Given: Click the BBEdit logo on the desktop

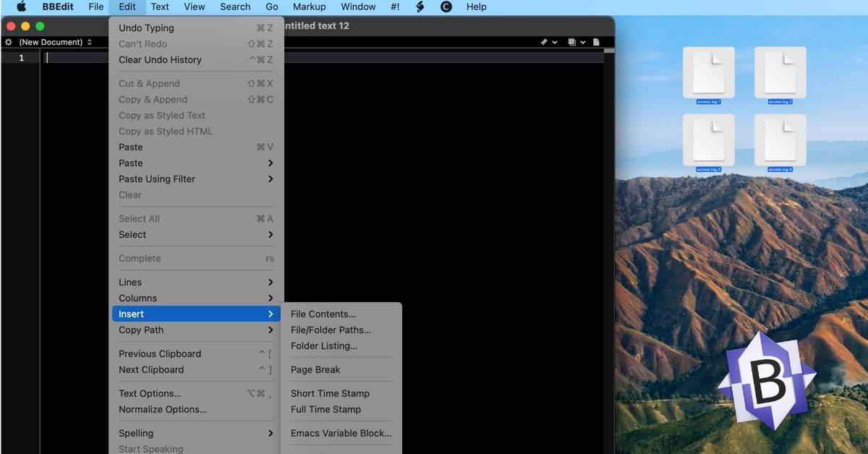Looking at the screenshot, I should pos(767,380).
